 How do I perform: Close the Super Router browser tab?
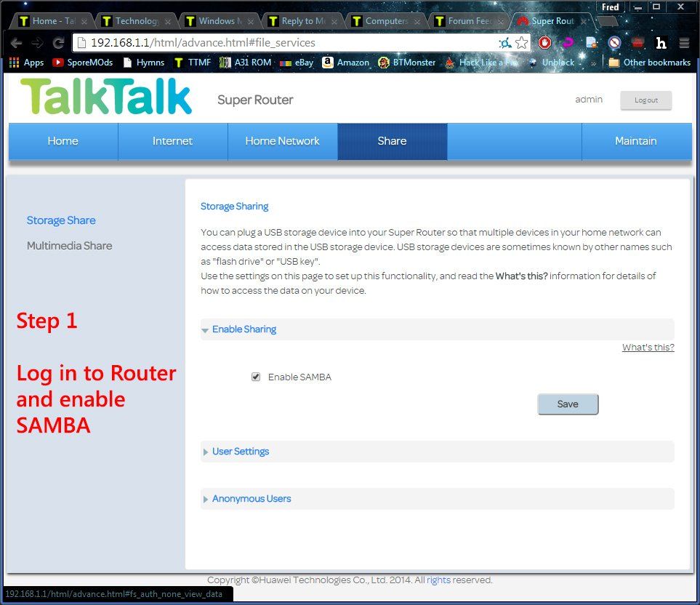pyautogui.click(x=584, y=21)
